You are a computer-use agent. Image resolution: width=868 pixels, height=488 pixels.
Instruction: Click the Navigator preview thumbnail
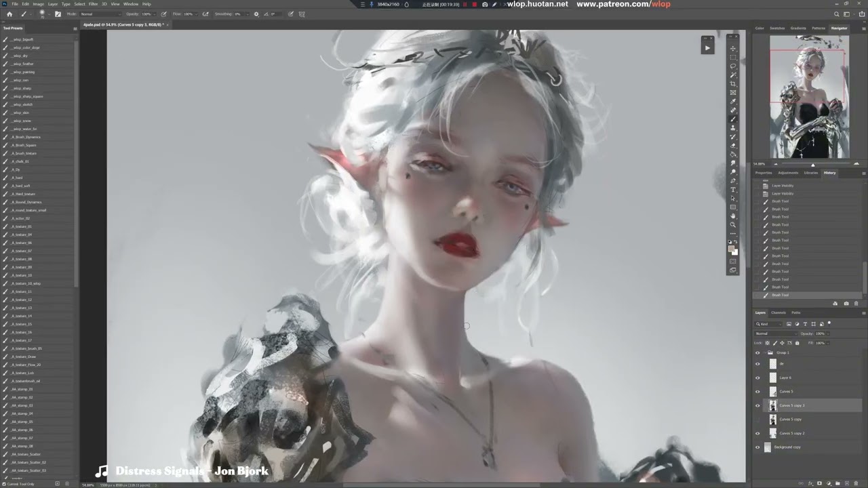(x=809, y=96)
